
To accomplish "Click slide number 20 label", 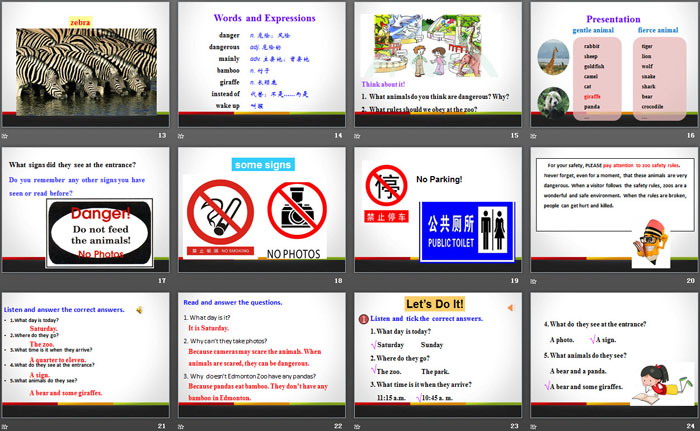I will 691,280.
